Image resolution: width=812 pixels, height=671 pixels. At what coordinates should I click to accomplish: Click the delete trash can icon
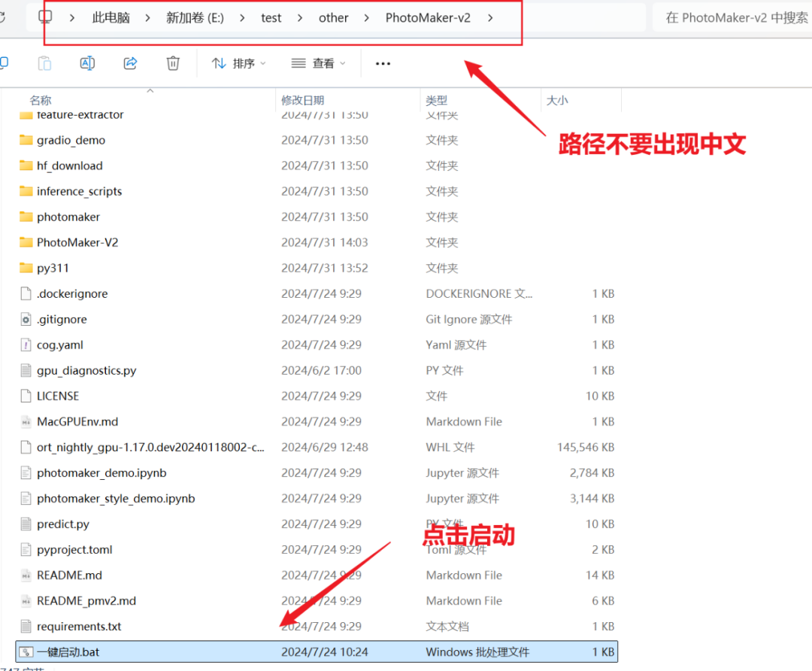(173, 63)
